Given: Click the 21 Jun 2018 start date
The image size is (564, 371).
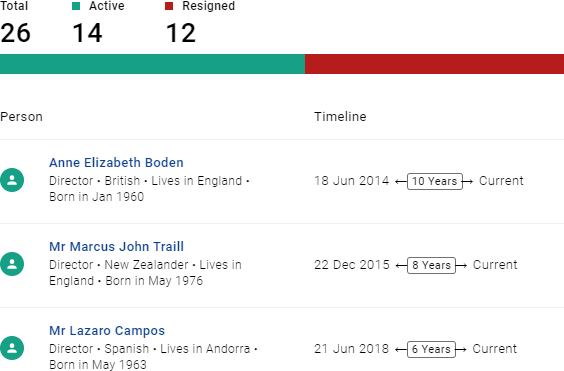Looking at the screenshot, I should click(351, 349).
